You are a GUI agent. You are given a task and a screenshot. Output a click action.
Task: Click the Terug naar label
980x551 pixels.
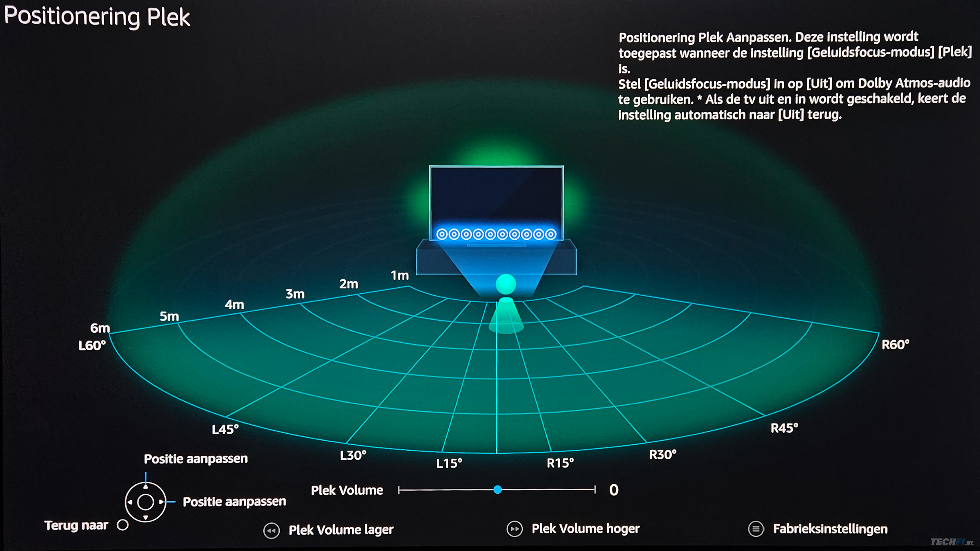77,525
